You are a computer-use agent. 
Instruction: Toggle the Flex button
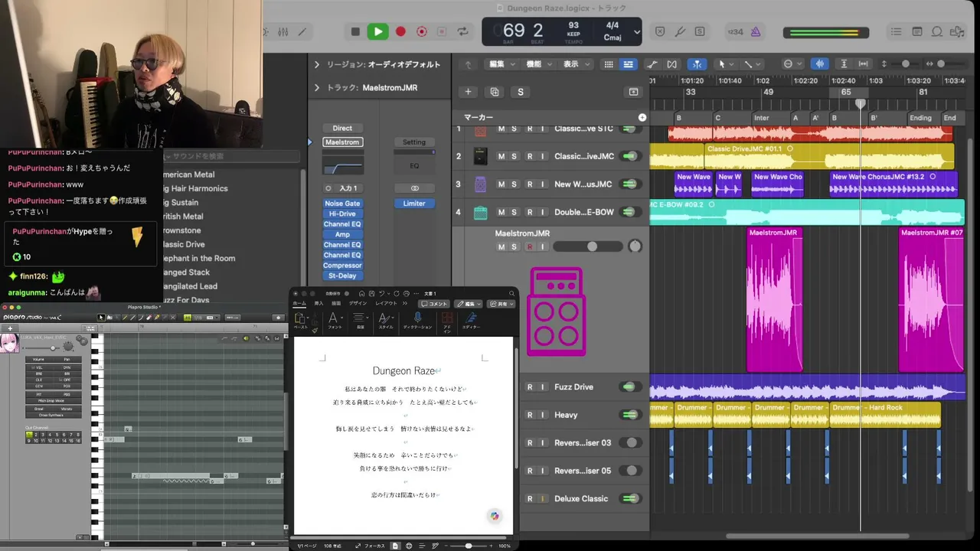point(671,64)
